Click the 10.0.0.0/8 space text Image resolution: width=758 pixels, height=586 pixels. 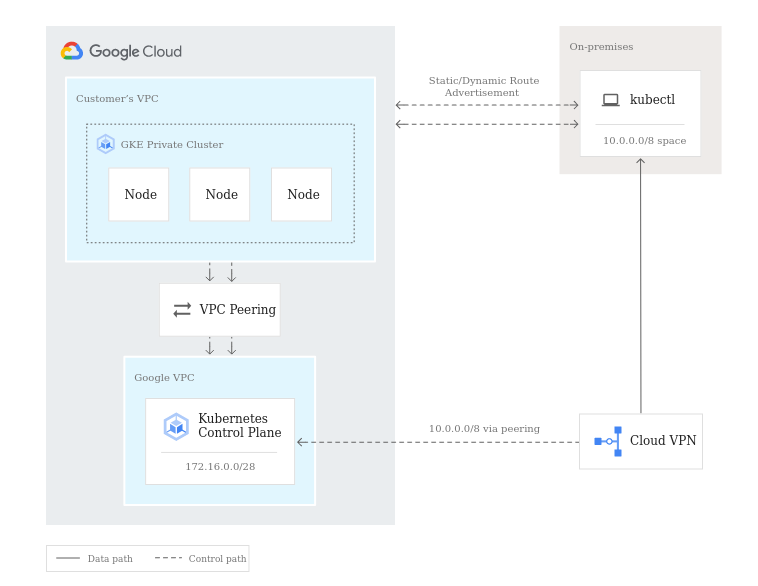click(644, 141)
